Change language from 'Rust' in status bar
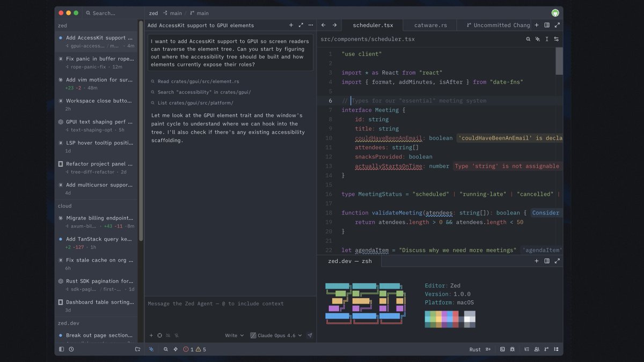 coord(475,349)
